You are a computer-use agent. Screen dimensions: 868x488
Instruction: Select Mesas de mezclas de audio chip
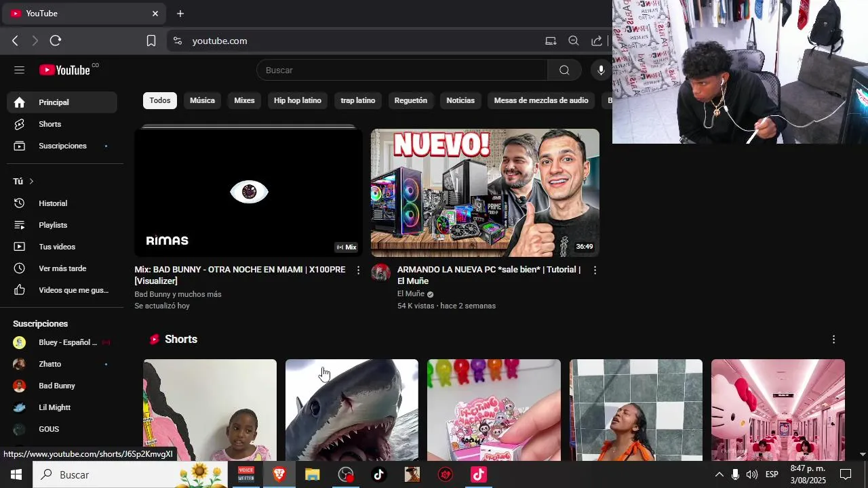[x=541, y=100]
